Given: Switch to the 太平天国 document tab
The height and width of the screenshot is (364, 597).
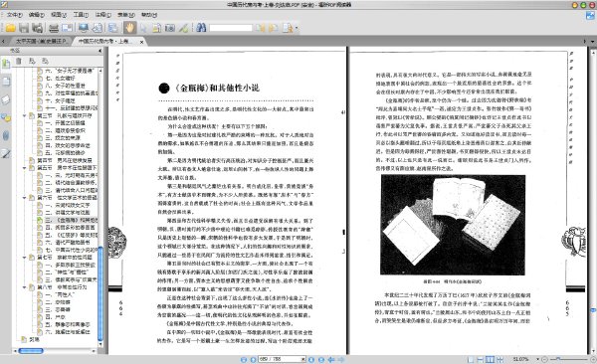Looking at the screenshot, I should tap(41, 41).
